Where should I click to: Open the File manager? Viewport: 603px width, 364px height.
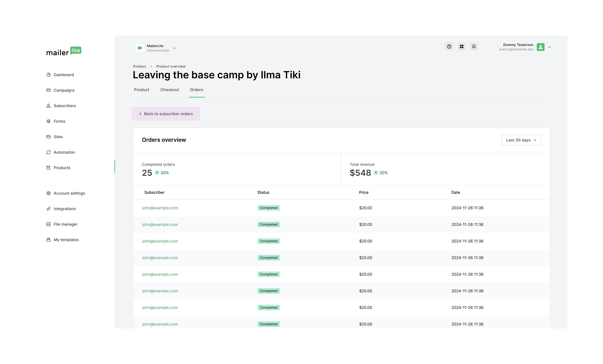65,224
